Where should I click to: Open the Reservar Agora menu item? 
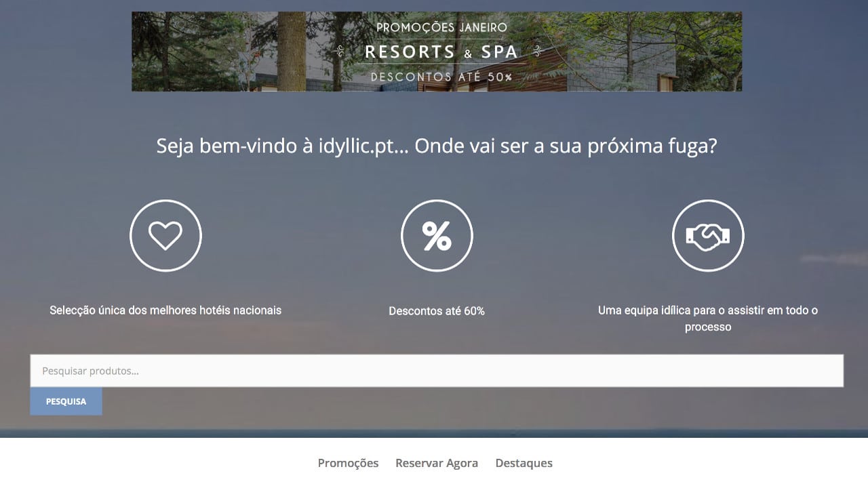click(437, 463)
